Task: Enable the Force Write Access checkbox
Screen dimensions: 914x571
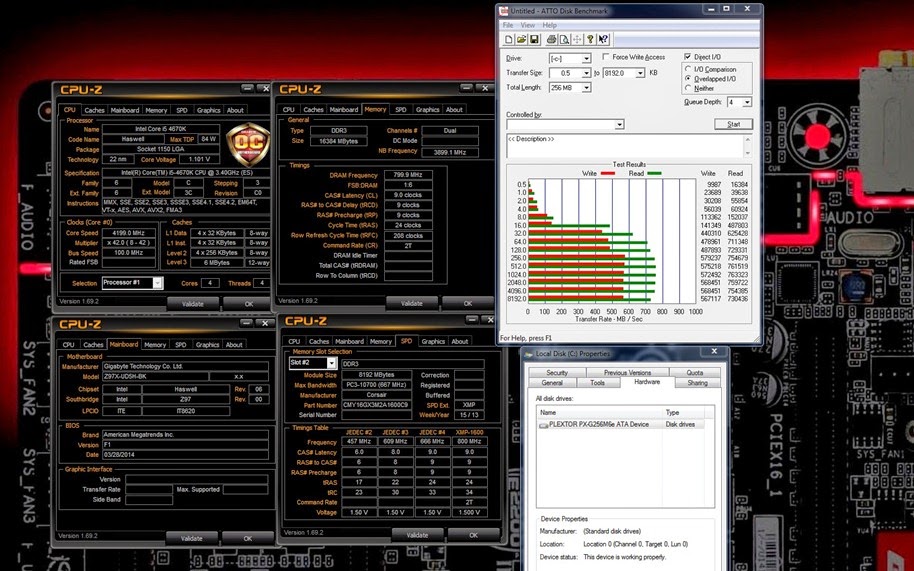Action: (x=606, y=57)
